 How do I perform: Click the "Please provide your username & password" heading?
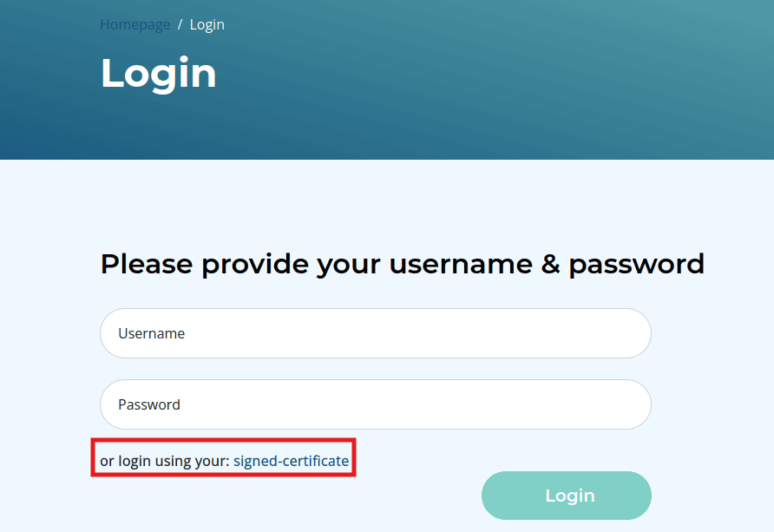click(x=402, y=264)
